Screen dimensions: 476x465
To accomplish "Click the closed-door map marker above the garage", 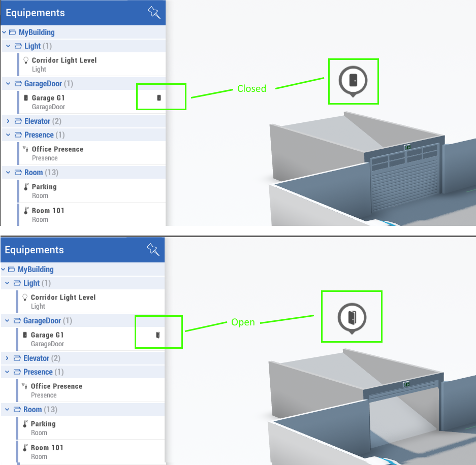I will tap(353, 80).
